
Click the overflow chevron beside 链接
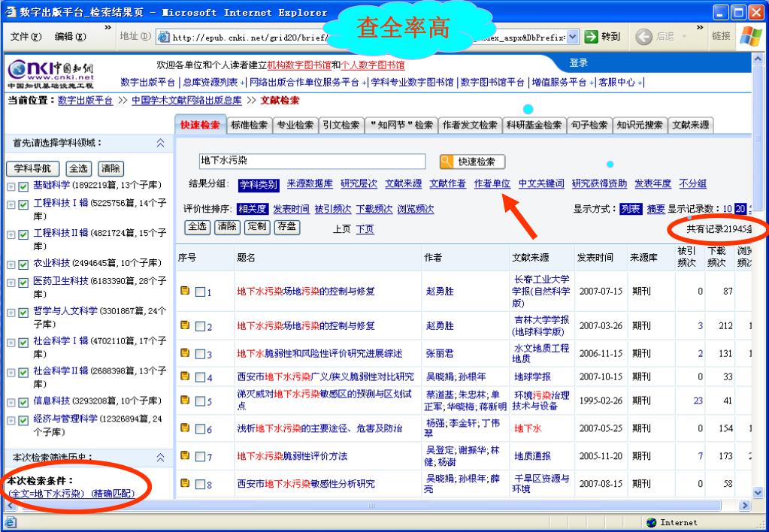tap(700, 28)
